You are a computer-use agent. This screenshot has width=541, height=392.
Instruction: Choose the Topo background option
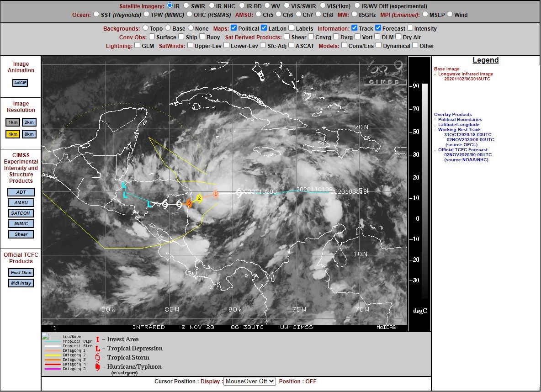(146, 28)
